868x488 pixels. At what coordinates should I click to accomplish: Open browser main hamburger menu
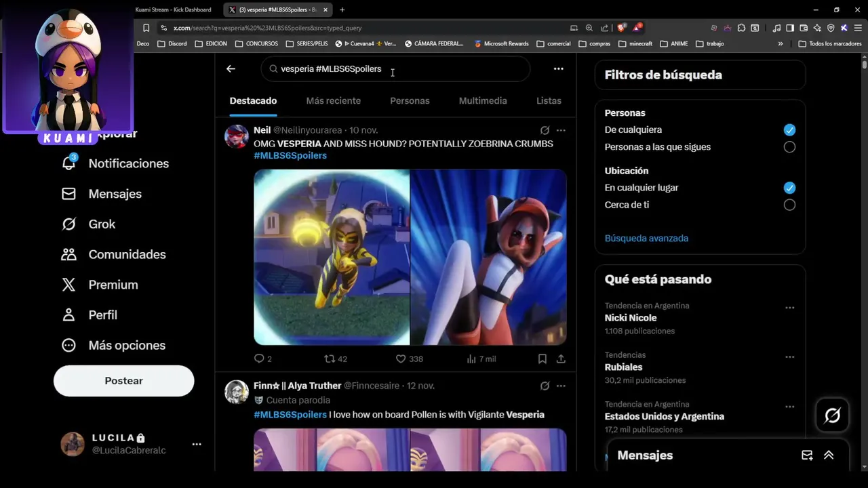point(857,28)
